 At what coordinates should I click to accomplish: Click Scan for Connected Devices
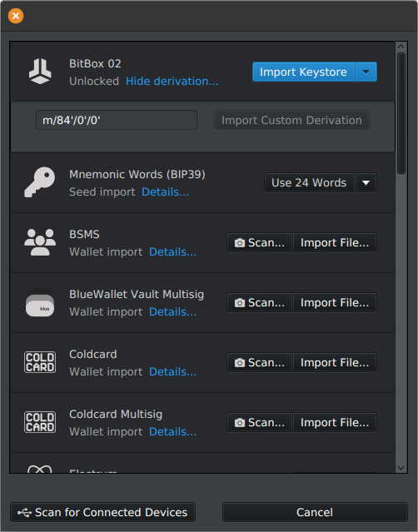coord(103,512)
